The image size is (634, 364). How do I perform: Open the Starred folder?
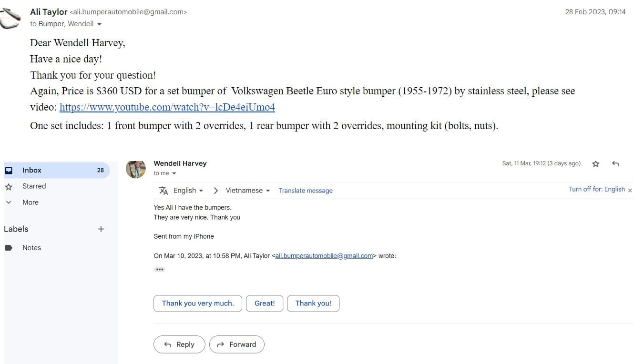pyautogui.click(x=34, y=186)
